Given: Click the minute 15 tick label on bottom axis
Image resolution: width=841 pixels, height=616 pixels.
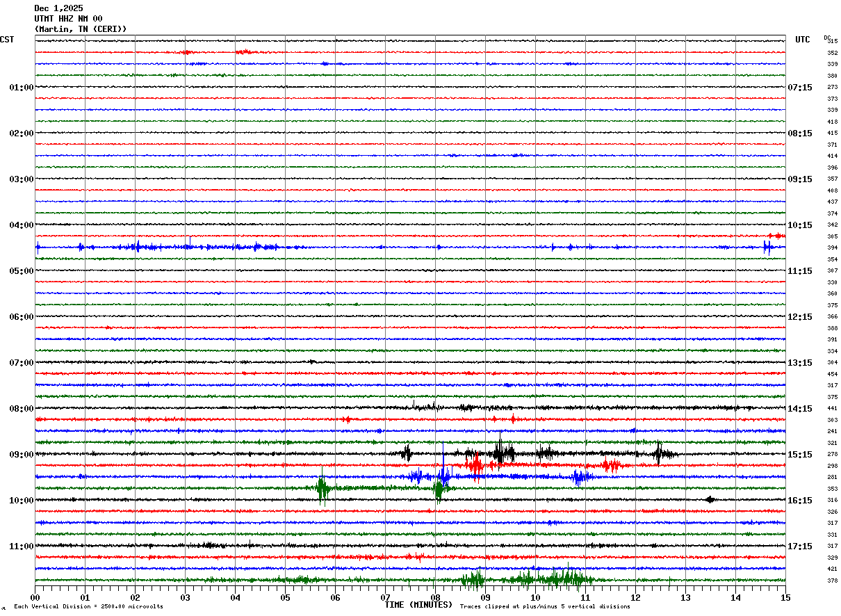Looking at the screenshot, I should coord(785,597).
